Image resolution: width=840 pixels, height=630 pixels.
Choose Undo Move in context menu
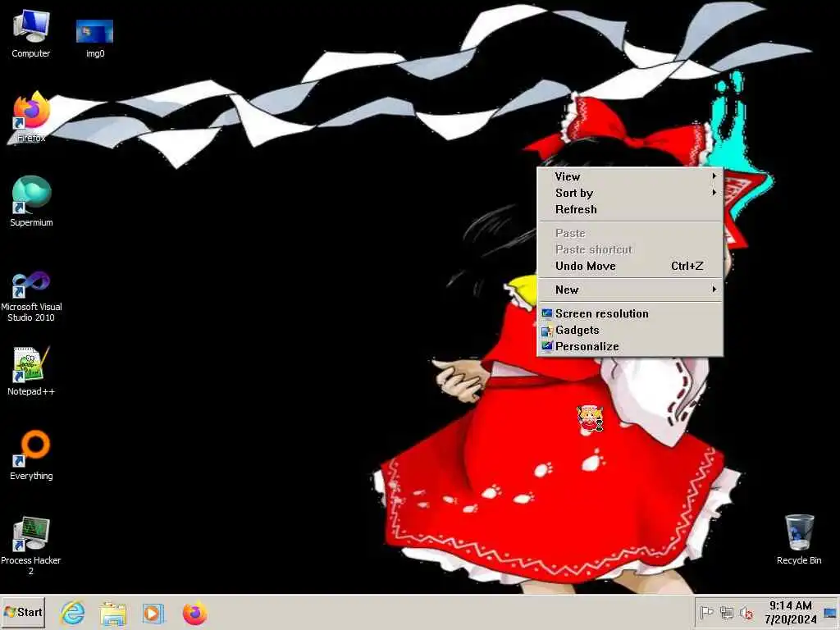[630, 266]
